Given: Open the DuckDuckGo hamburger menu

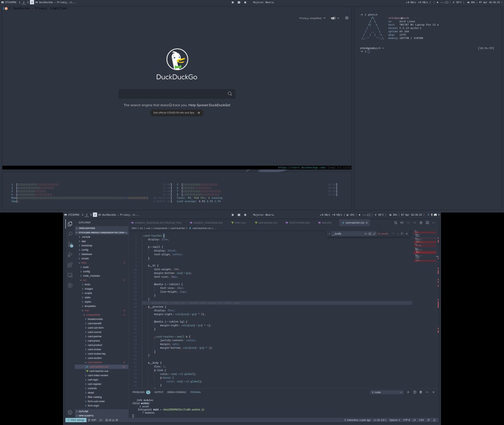Looking at the screenshot, I should [346, 18].
